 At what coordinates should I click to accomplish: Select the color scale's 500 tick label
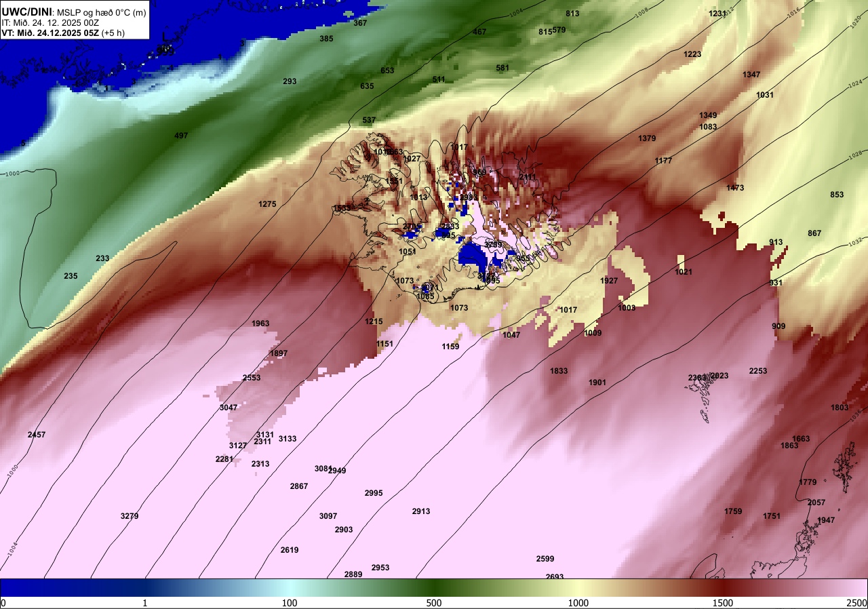click(x=434, y=603)
